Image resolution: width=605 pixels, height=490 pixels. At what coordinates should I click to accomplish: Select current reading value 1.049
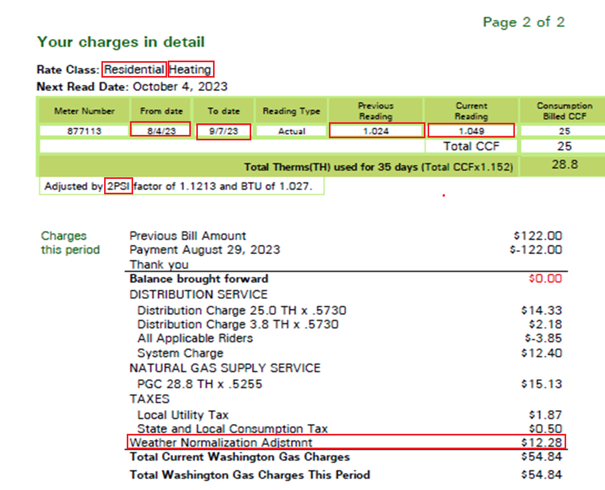(x=471, y=131)
